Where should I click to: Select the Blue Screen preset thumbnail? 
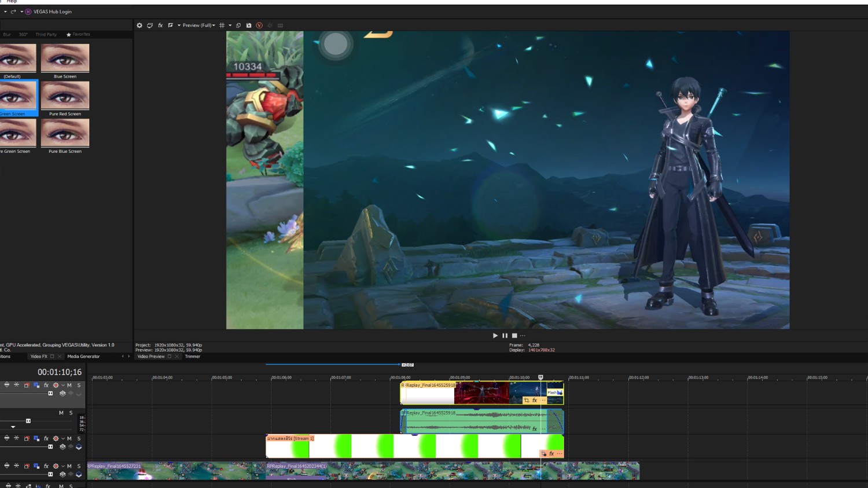65,58
